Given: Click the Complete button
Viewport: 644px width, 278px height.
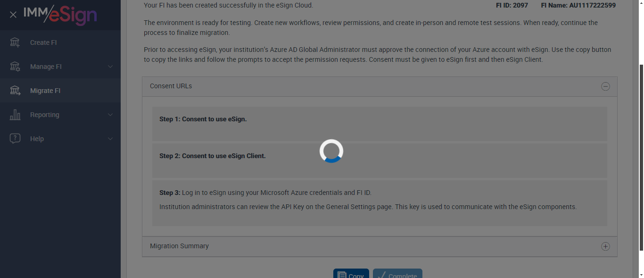Looking at the screenshot, I should coord(397,274).
